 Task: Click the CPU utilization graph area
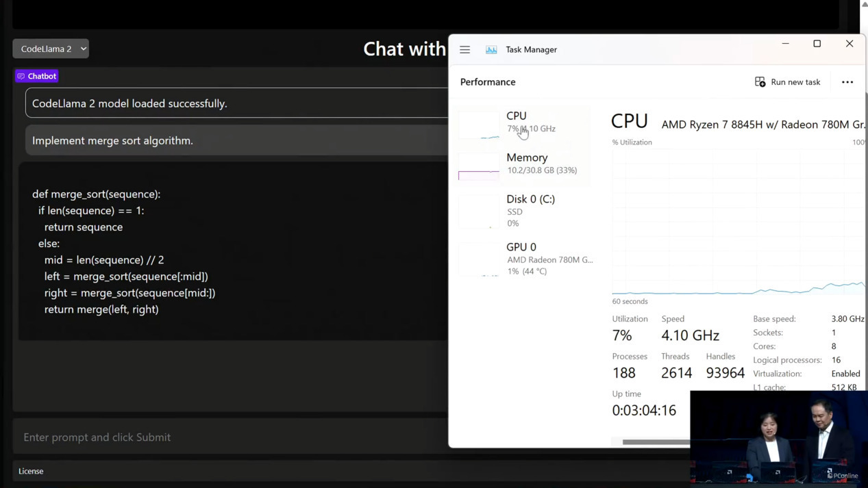click(739, 221)
